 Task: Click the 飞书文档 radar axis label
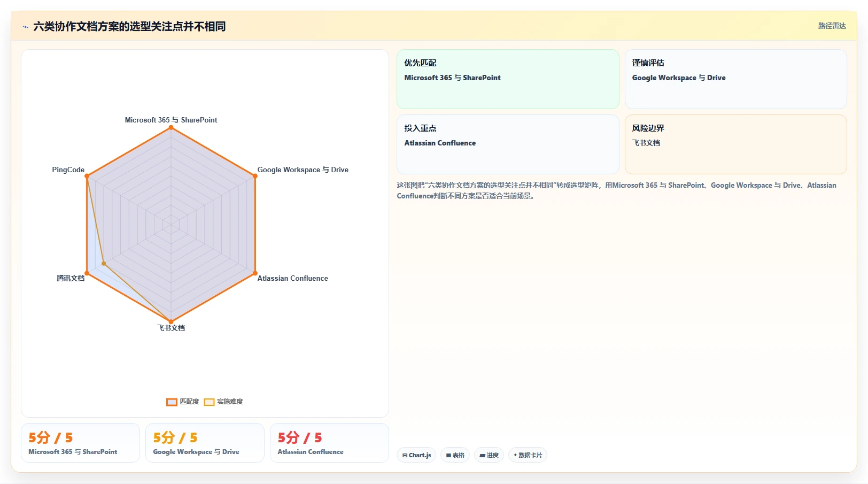point(171,328)
